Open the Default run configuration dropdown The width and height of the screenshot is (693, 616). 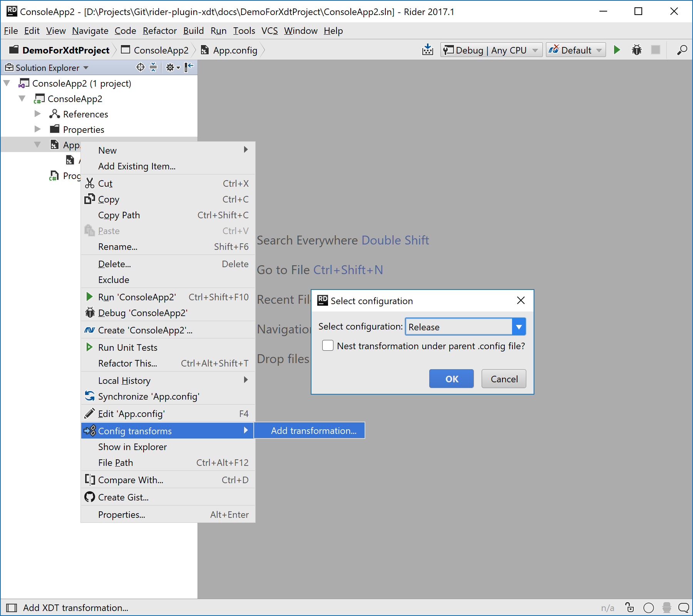point(576,50)
